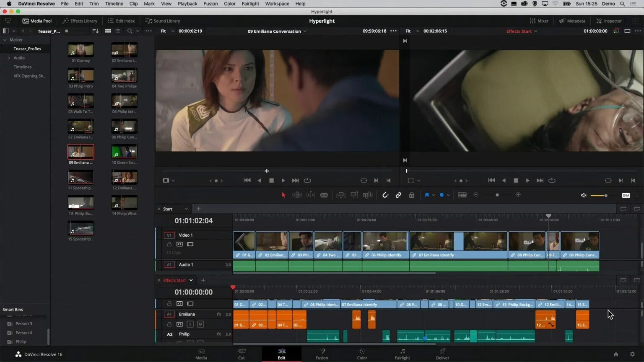Open the Effects Library panel
This screenshot has width=644, height=362.
pos(80,21)
